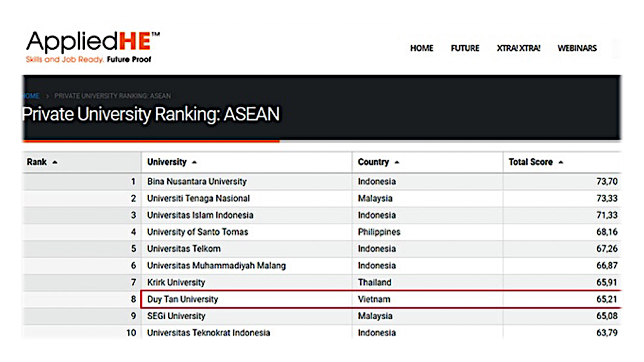This screenshot has height=362, width=644.
Task: Click the Total Score header label
Action: pos(531,162)
